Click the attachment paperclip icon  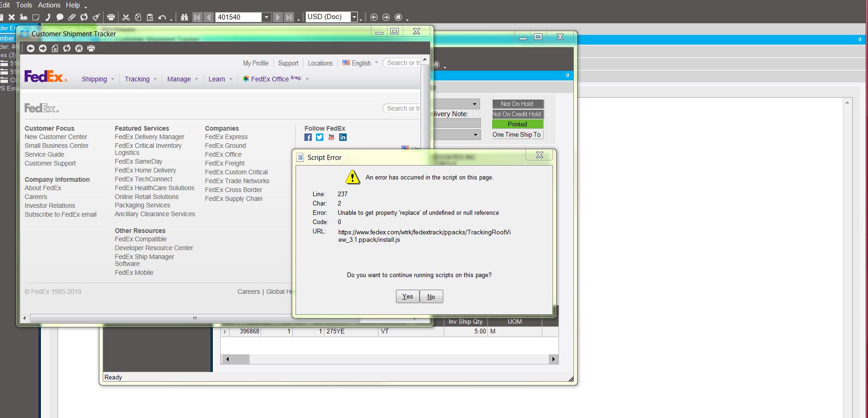click(72, 17)
